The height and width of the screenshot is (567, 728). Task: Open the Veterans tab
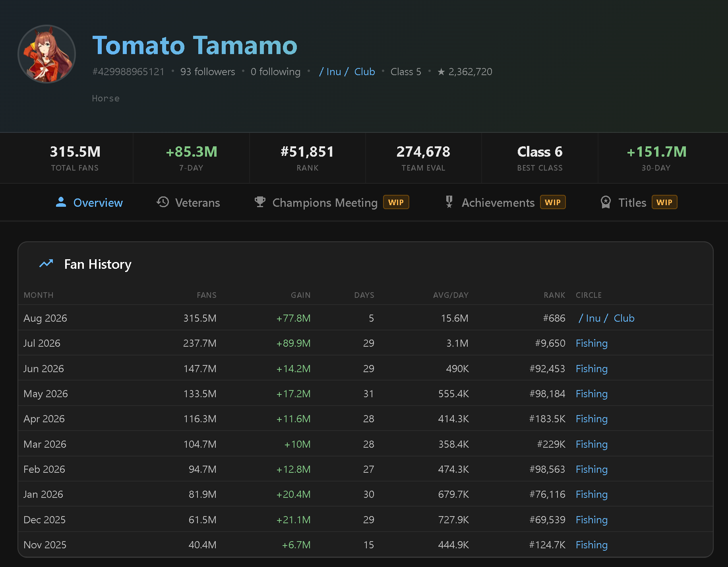188,202
